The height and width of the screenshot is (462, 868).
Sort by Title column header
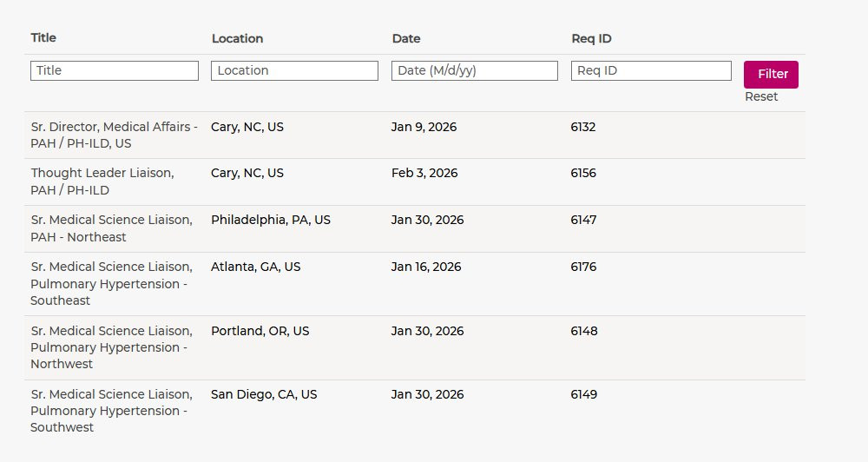click(43, 38)
